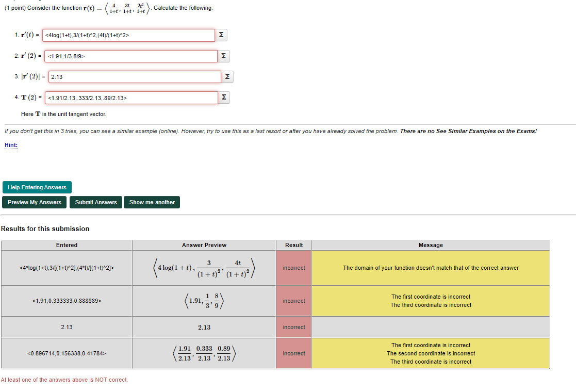Image resolution: width=576 pixels, height=392 pixels.
Task: Click the 'See Similar Examples' warning text
Action: pos(468,131)
